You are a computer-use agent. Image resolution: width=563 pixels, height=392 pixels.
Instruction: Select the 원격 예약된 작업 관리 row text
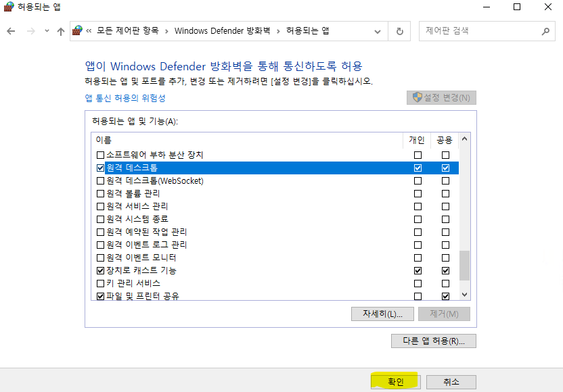click(x=146, y=232)
